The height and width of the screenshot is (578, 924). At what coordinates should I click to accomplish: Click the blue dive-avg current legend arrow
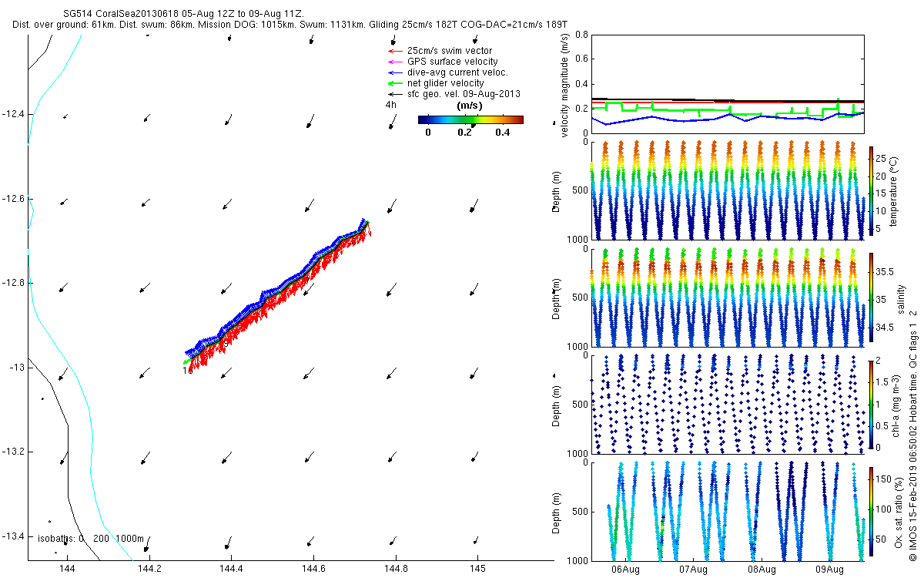tap(393, 72)
